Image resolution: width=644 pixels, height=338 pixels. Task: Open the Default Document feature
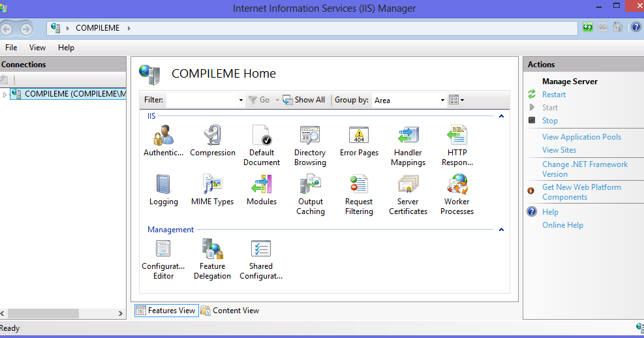point(262,146)
